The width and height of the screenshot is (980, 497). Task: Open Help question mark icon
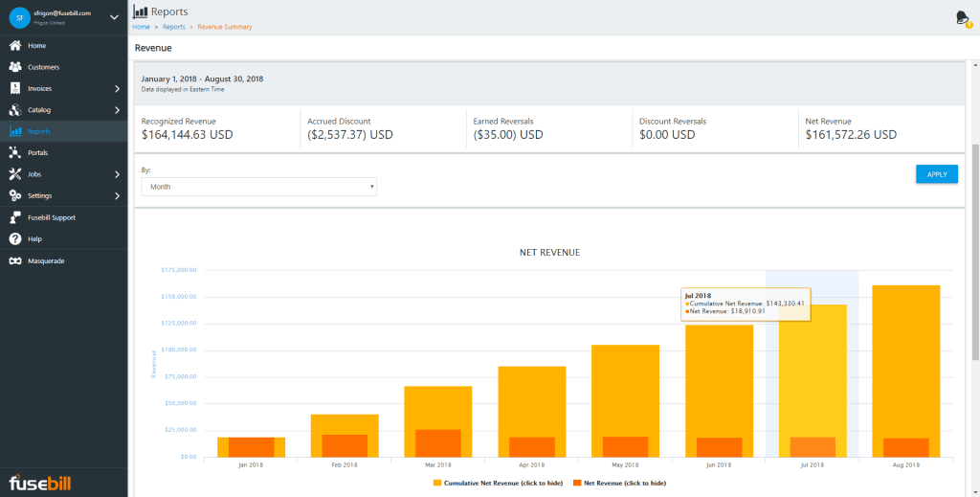[x=15, y=238]
